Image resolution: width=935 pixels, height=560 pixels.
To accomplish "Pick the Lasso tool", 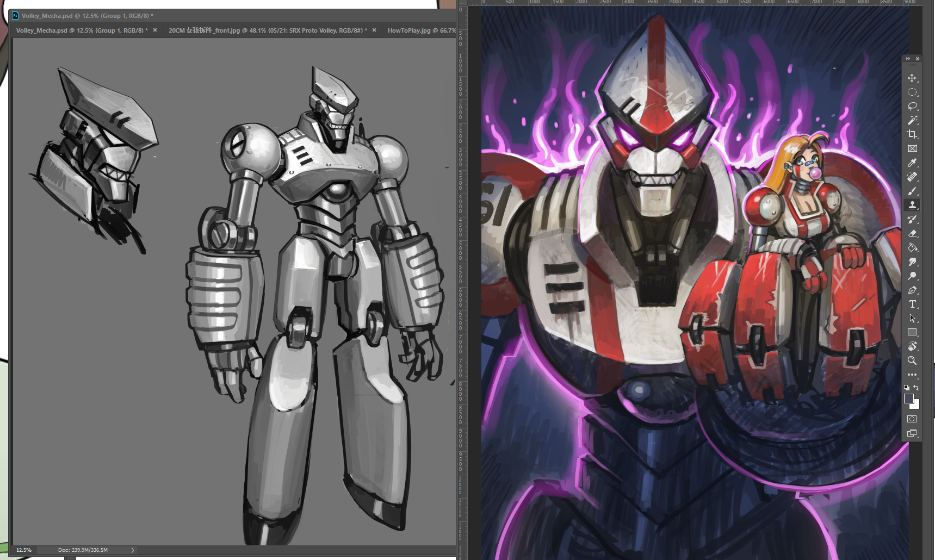I will pyautogui.click(x=912, y=107).
